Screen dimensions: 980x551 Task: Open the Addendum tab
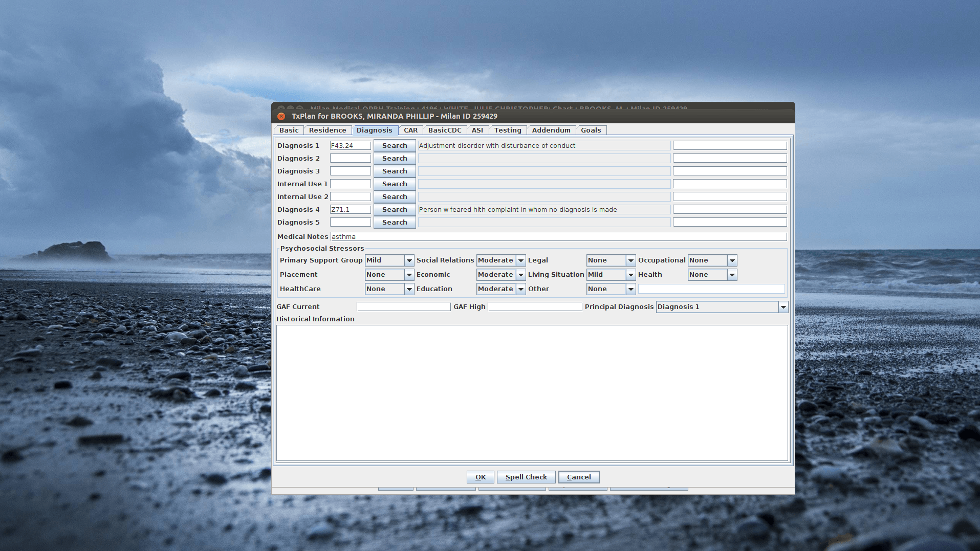pos(551,130)
